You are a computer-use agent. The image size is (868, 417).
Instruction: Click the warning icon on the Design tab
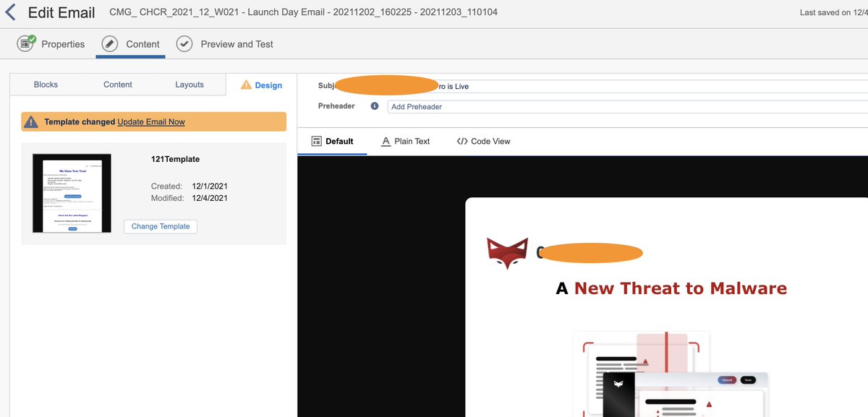(245, 85)
